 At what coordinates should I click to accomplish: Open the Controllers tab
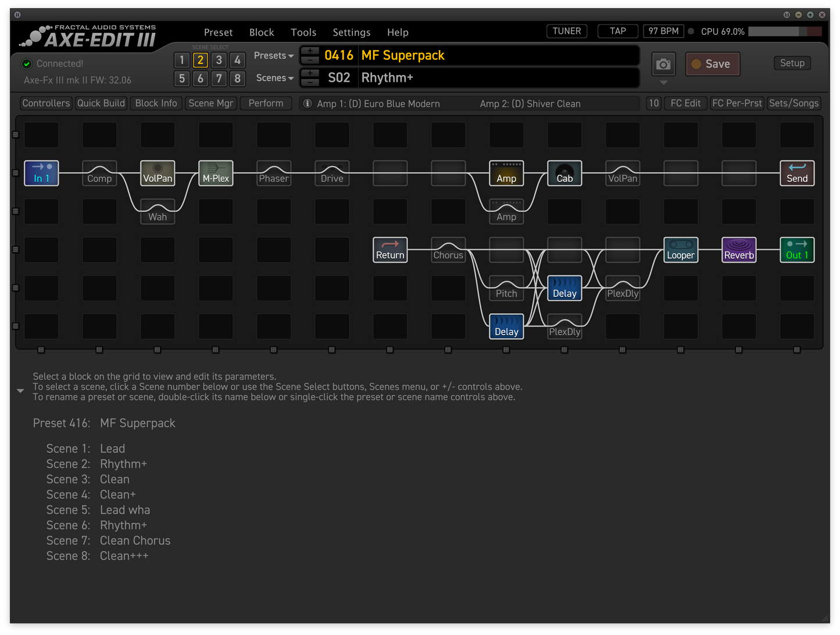pos(46,103)
